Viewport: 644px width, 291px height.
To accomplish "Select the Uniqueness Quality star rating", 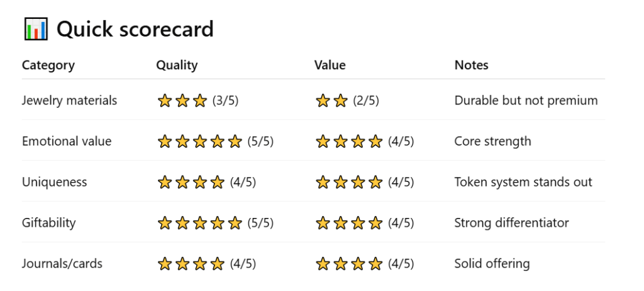I will tap(191, 183).
